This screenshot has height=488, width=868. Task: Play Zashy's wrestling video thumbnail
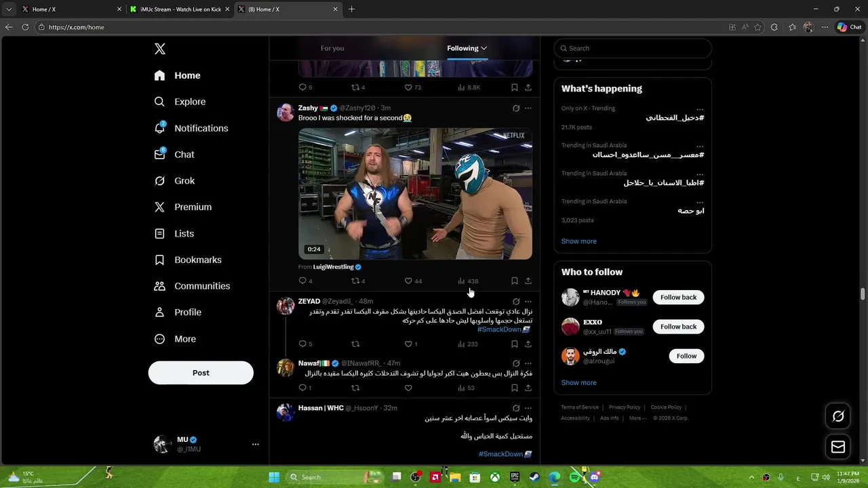tap(415, 194)
